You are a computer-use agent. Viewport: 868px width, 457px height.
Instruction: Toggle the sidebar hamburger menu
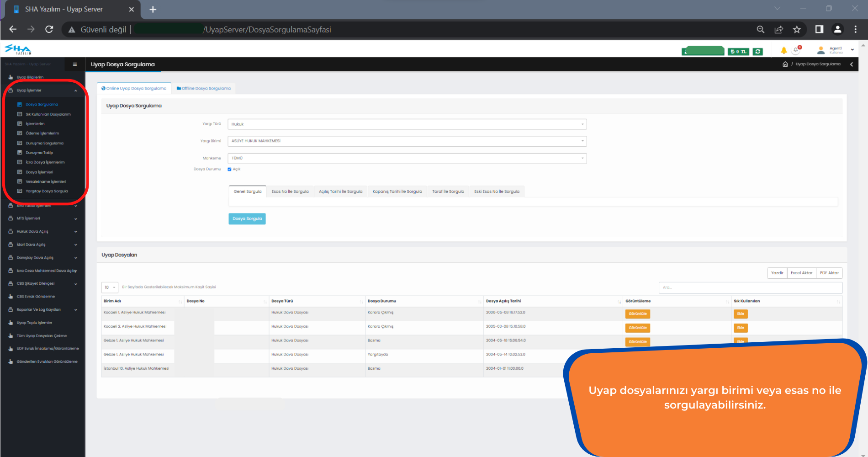(x=75, y=64)
